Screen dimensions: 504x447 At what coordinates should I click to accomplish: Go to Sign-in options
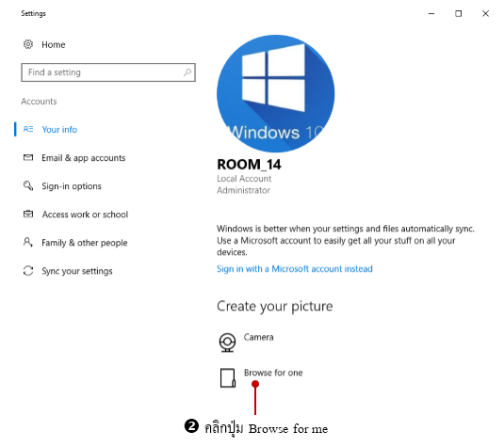[72, 186]
